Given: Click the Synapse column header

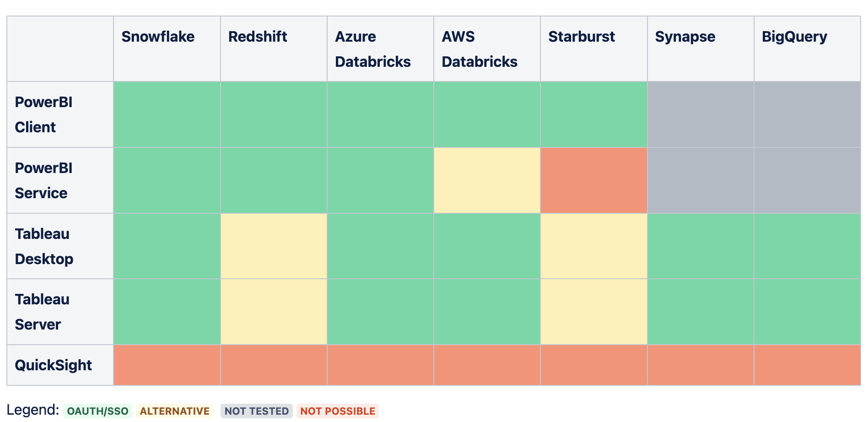Looking at the screenshot, I should pos(685,37).
